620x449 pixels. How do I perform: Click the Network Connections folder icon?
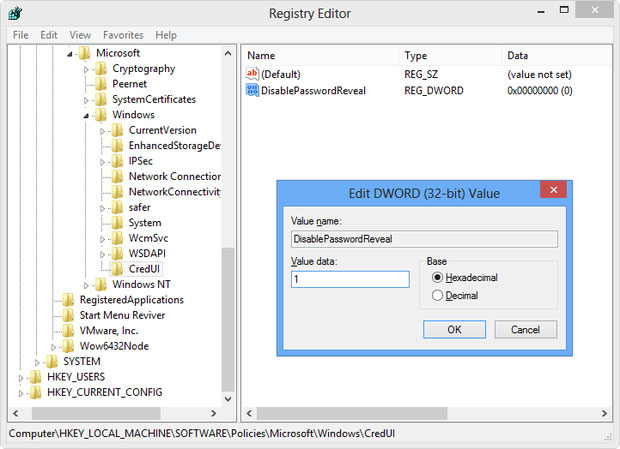coord(117,176)
